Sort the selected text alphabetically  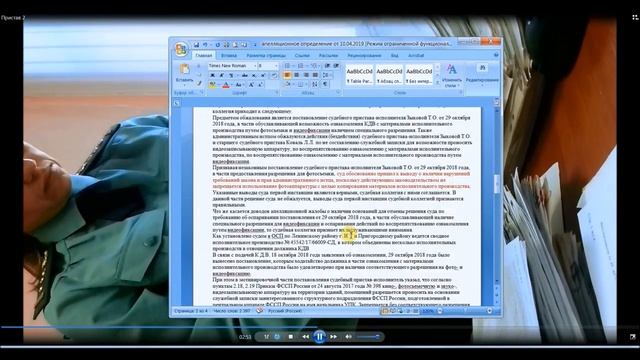(x=315, y=84)
